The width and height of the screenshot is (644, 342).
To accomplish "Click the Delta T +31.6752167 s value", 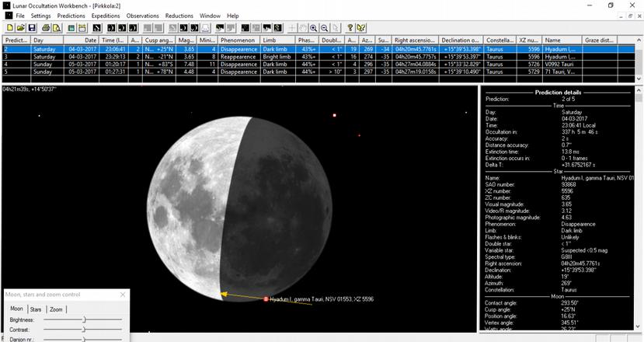I will [581, 165].
